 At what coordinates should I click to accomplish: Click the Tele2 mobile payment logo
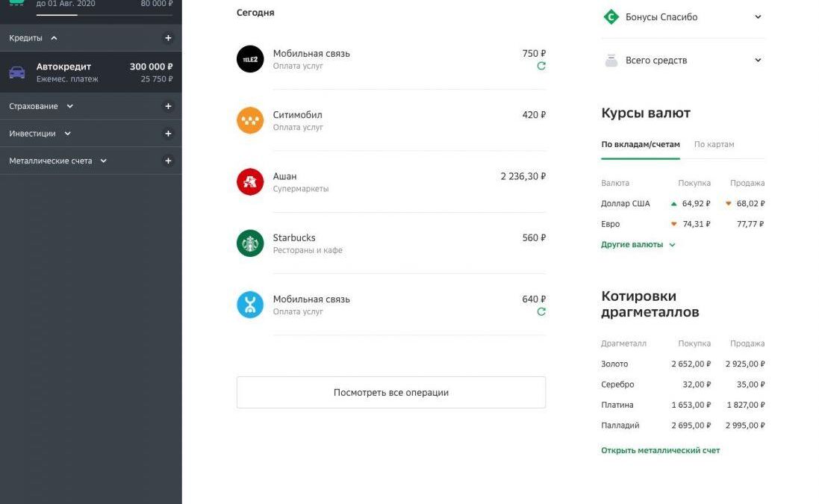click(249, 58)
